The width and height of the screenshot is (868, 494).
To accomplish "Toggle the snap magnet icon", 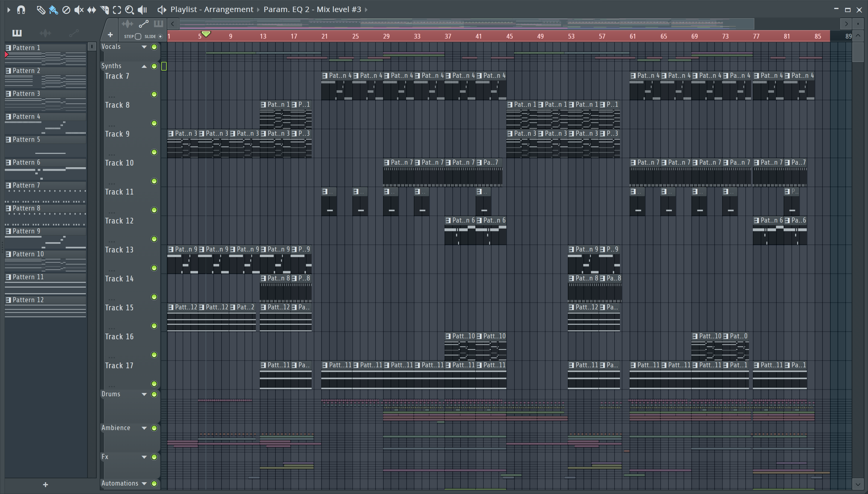I will click(21, 10).
